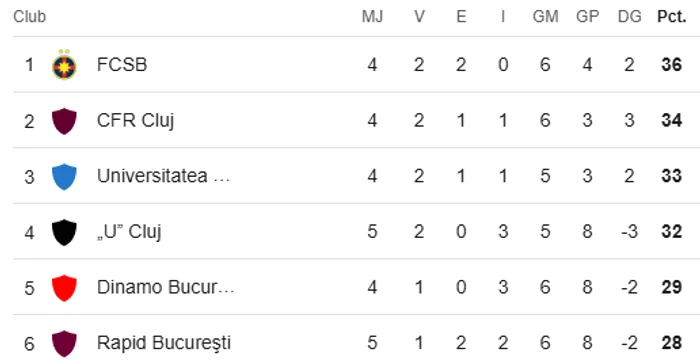Click the Club column header

[29, 17]
